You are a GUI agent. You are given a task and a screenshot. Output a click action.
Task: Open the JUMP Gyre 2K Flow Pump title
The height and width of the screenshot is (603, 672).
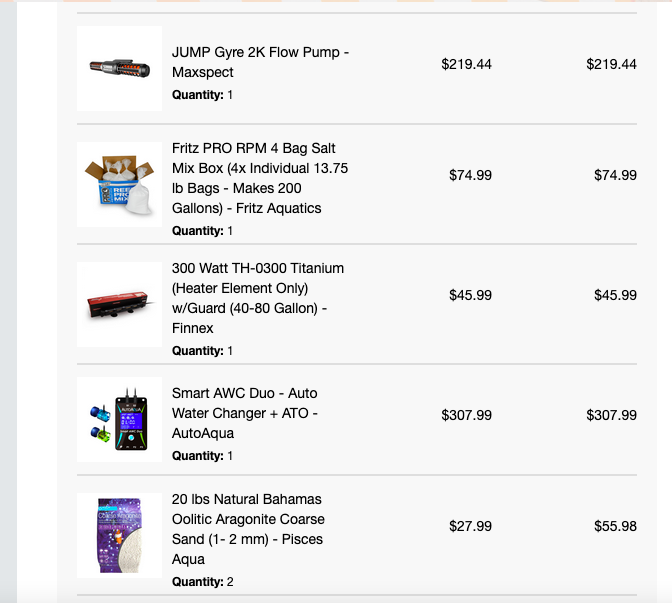(x=260, y=62)
